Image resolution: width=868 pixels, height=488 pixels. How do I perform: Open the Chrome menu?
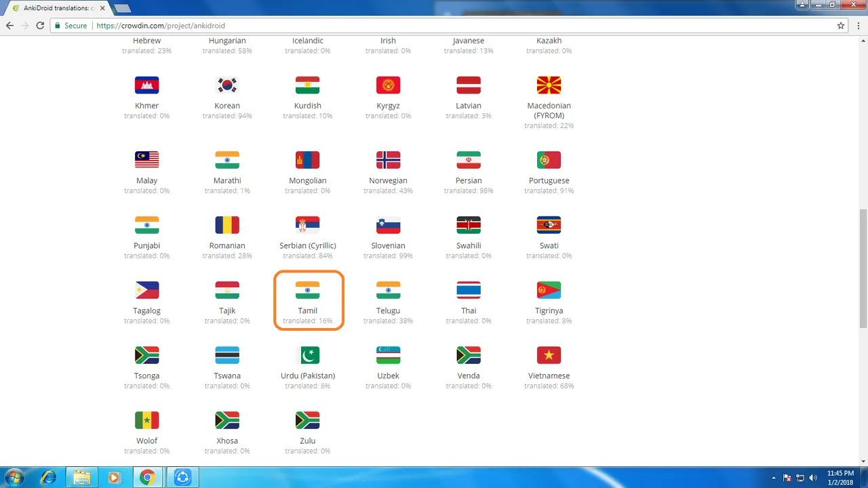pos(859,26)
